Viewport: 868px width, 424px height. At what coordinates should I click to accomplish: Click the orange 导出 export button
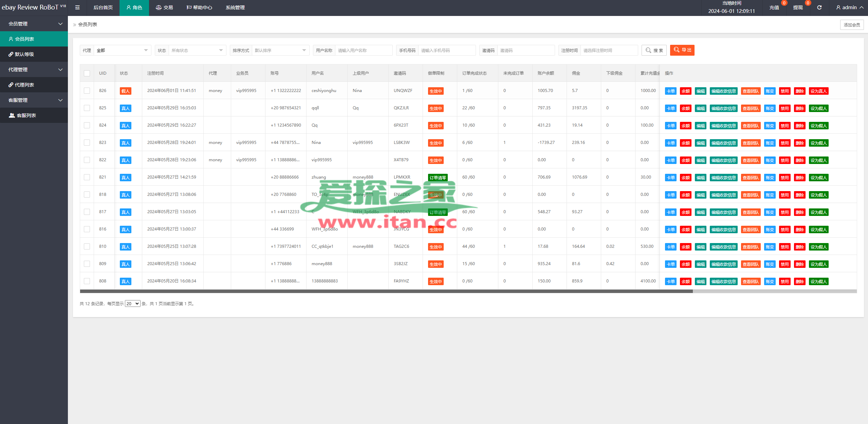coord(682,50)
